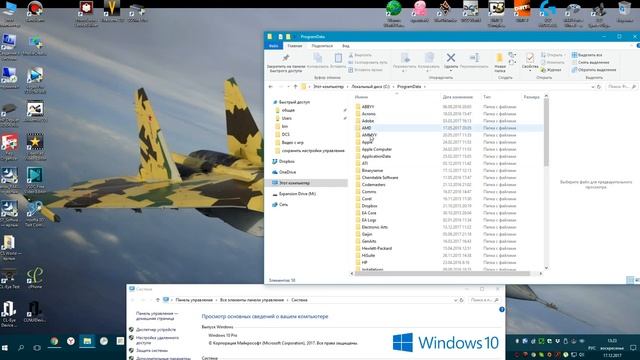Select DCS folder in navigation pane
Image resolution: width=640 pixels, height=360 pixels.
click(x=285, y=134)
